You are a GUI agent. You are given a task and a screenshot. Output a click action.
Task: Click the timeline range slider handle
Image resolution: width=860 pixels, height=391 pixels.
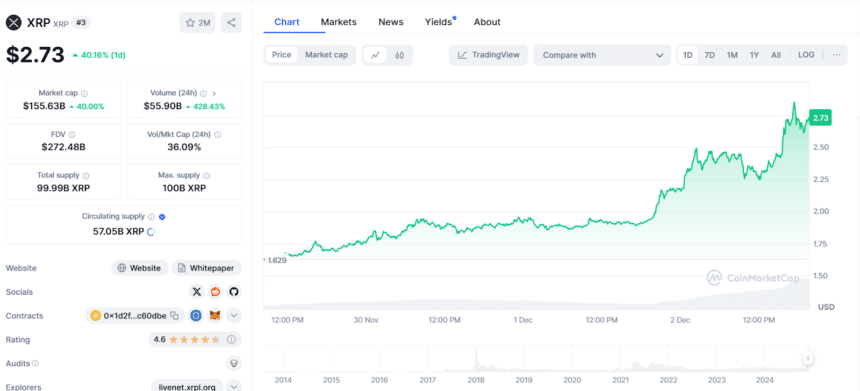click(x=807, y=359)
